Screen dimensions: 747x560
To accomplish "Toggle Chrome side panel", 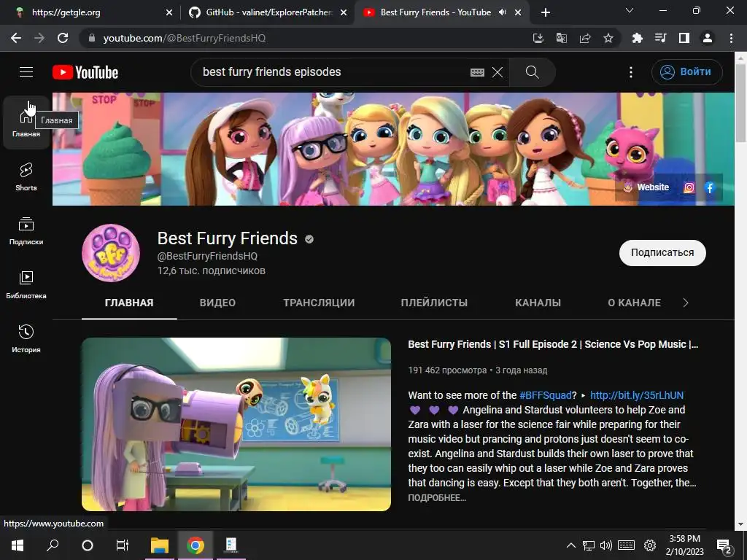I will coord(684,38).
